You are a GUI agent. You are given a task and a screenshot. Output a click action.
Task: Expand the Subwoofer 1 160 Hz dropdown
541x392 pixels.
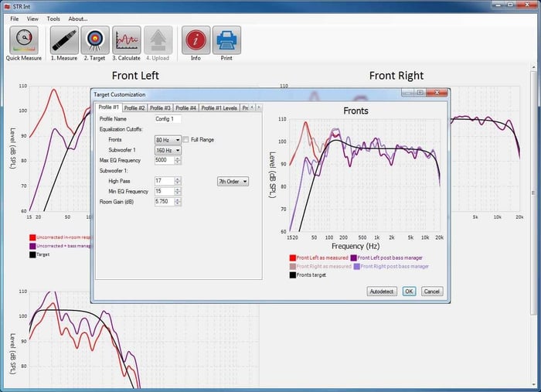167,150
